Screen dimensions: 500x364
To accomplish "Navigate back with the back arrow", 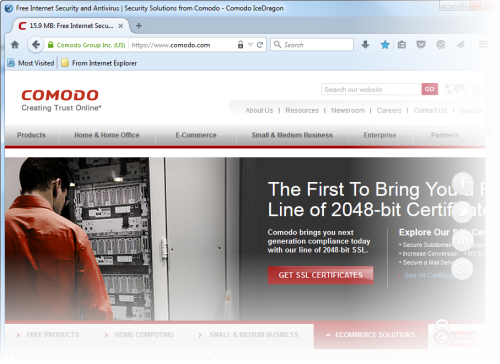I will tap(36, 45).
